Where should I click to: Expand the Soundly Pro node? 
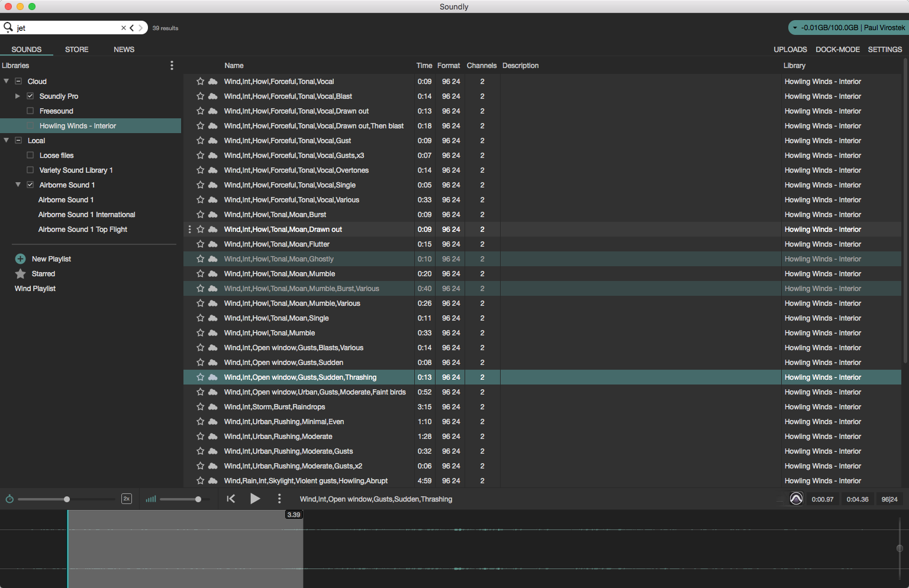tap(17, 96)
